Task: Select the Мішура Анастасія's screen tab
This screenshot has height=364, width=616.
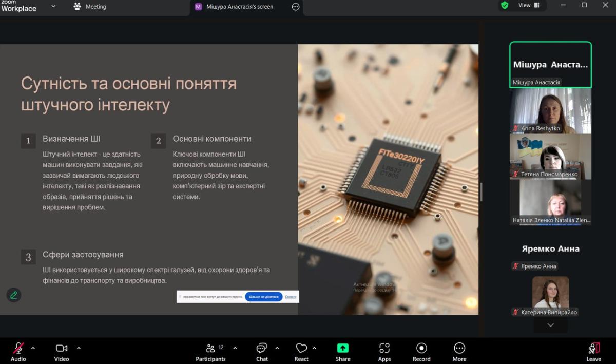Action: (240, 7)
